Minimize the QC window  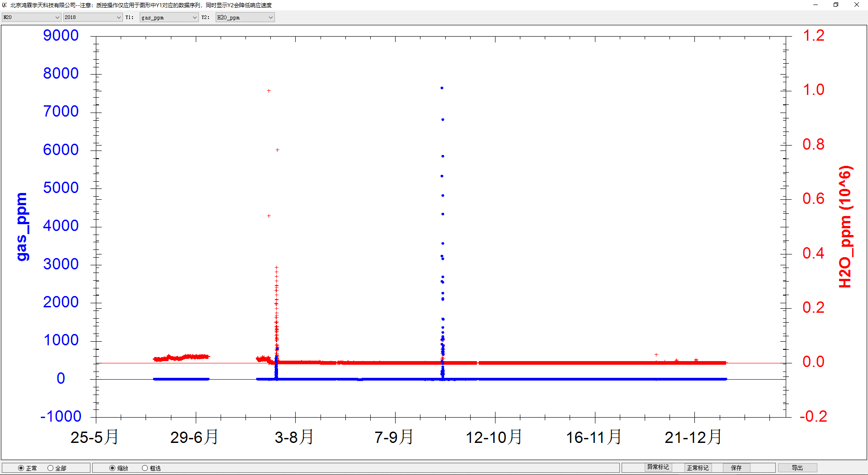tap(816, 5)
